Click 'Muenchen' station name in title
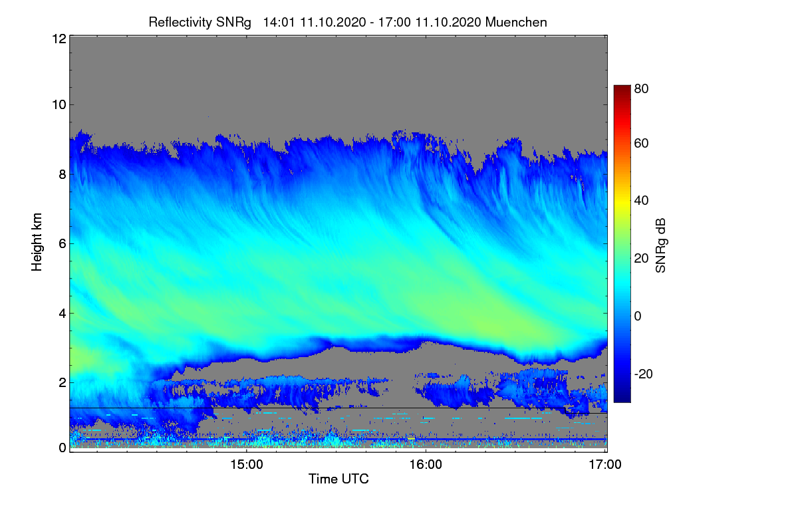The width and height of the screenshot is (798, 532). click(517, 22)
